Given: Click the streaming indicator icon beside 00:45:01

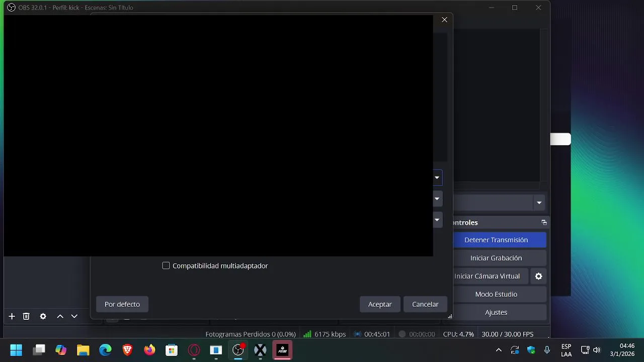Looking at the screenshot, I should (357, 334).
